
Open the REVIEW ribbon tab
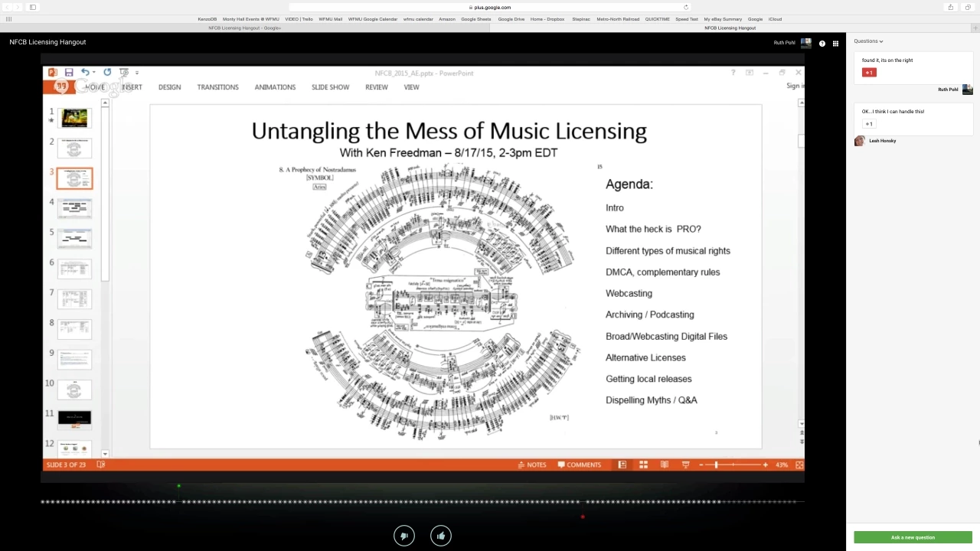tap(377, 87)
